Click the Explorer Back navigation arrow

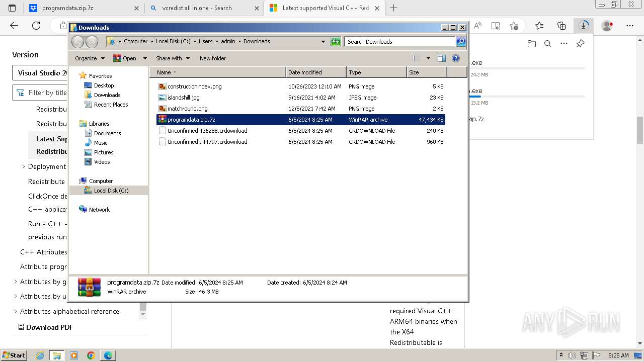coord(77,42)
